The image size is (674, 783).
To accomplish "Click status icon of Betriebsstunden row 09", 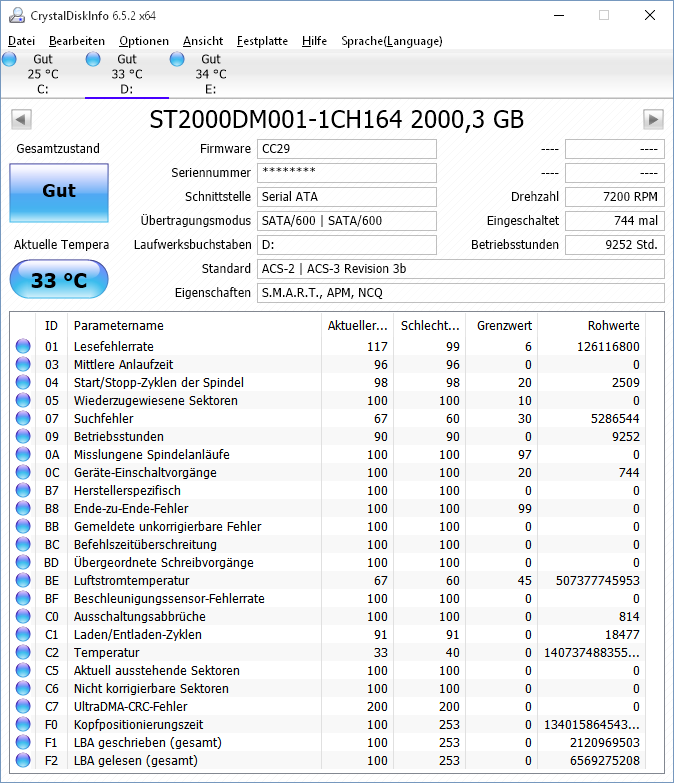I will [23, 436].
